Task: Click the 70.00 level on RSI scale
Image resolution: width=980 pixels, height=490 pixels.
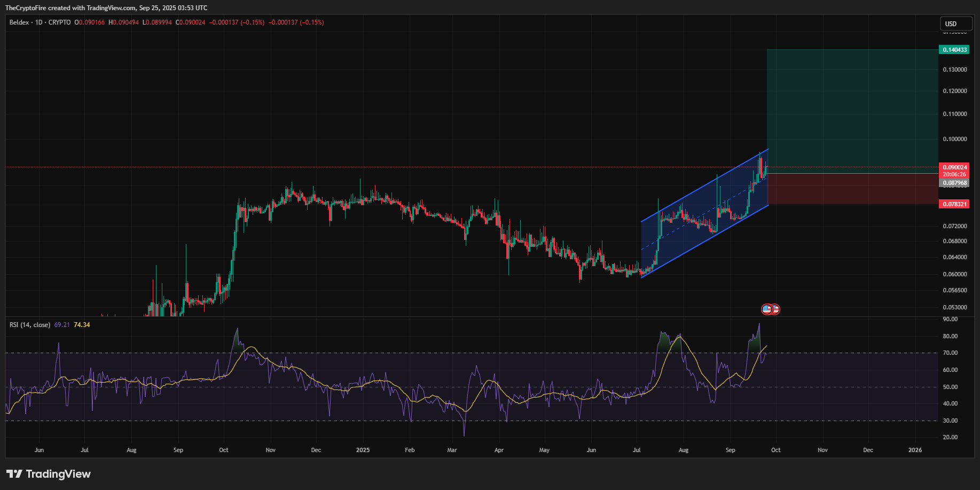Action: pos(950,353)
